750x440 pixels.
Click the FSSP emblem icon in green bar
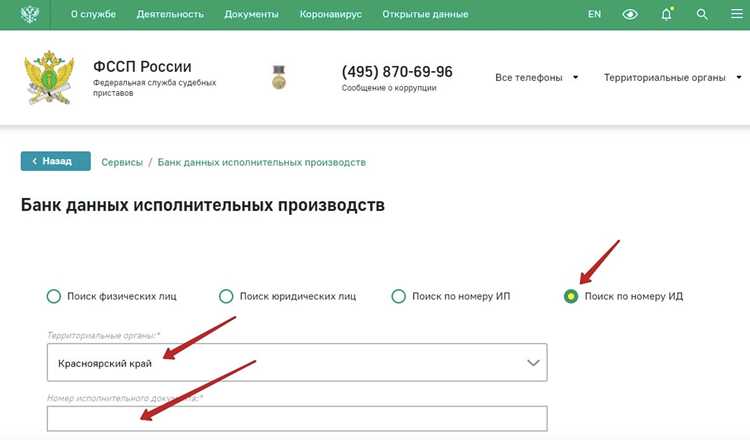(30, 14)
